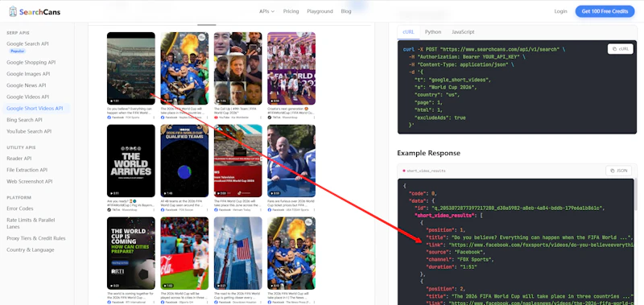Image resolution: width=644 pixels, height=305 pixels.
Task: Open Google News API in sidebar
Action: coord(27,85)
